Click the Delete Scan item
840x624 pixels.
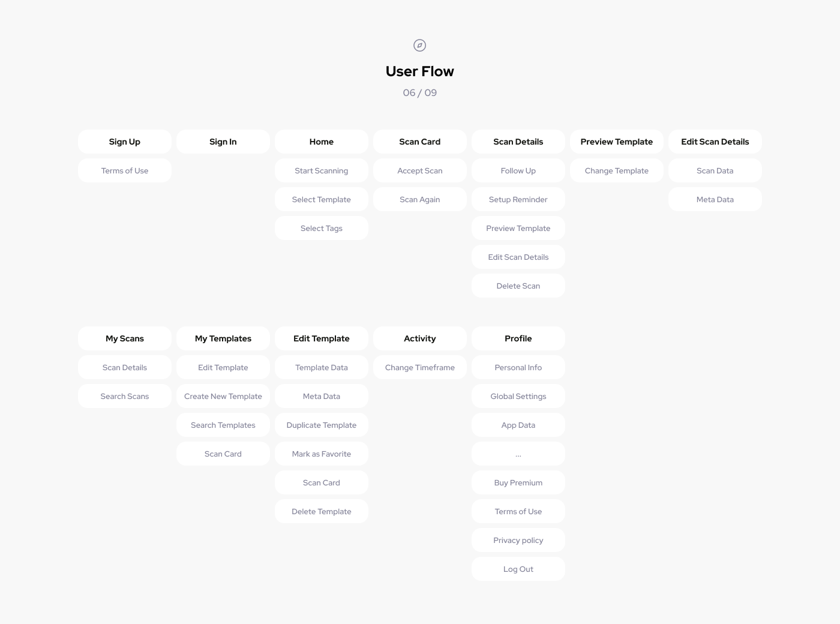point(518,286)
